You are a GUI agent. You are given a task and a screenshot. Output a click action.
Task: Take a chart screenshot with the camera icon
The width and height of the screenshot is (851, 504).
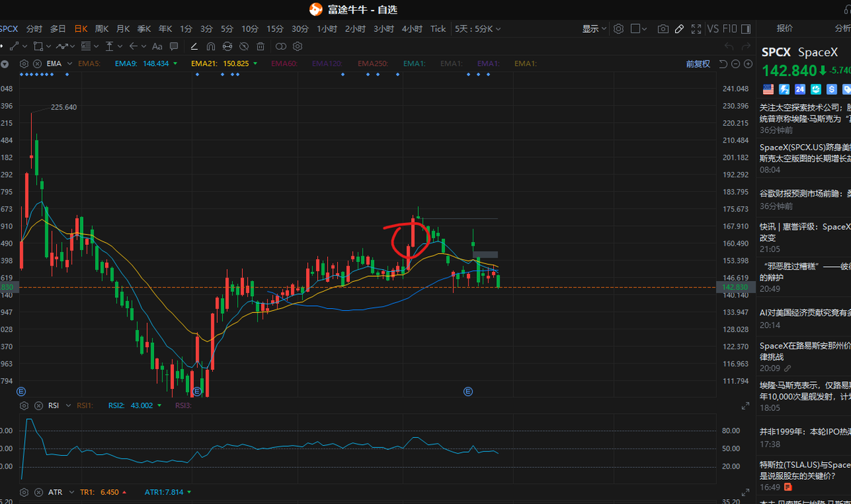[x=663, y=29]
